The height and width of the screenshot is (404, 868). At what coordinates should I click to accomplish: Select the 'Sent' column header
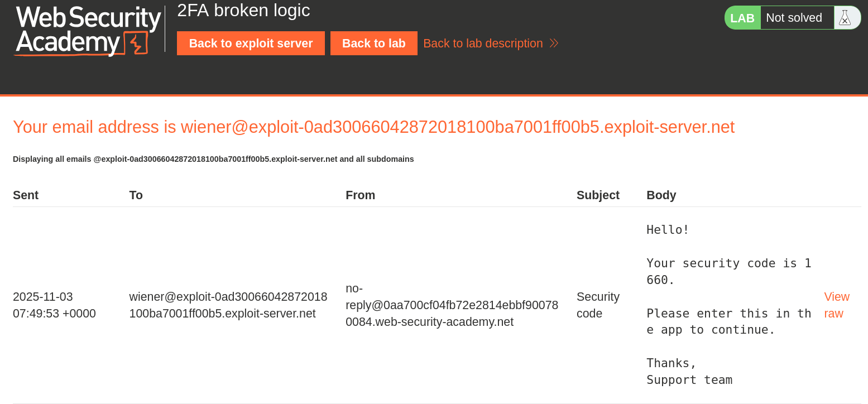pos(26,195)
